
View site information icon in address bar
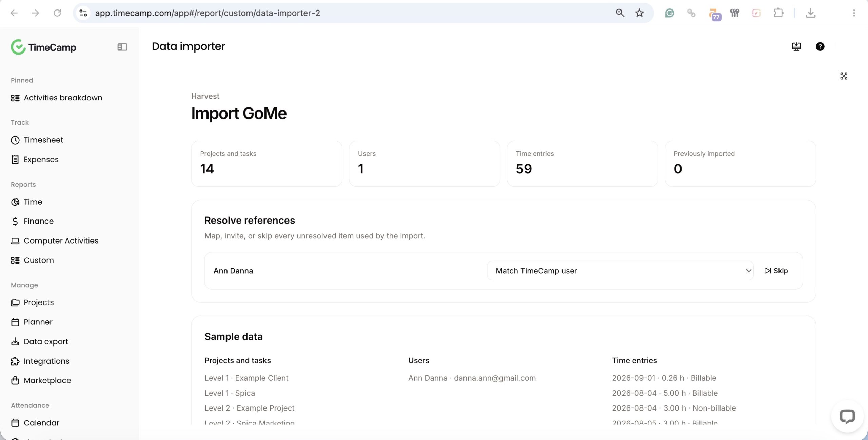(83, 13)
